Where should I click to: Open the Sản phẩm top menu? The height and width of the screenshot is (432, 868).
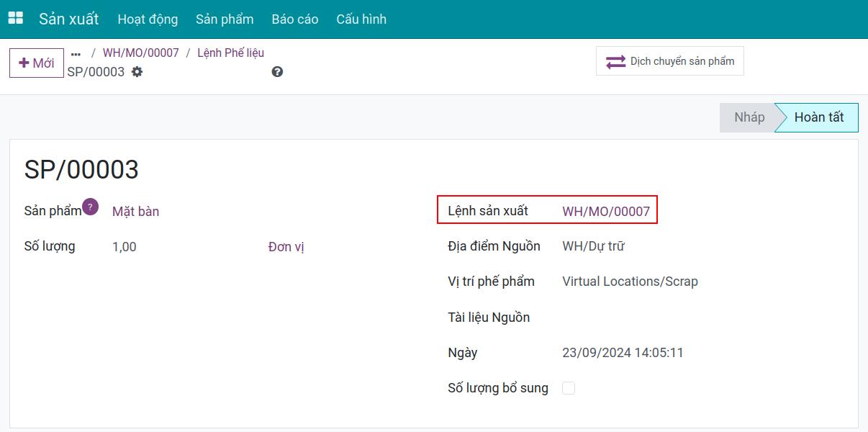click(x=225, y=19)
